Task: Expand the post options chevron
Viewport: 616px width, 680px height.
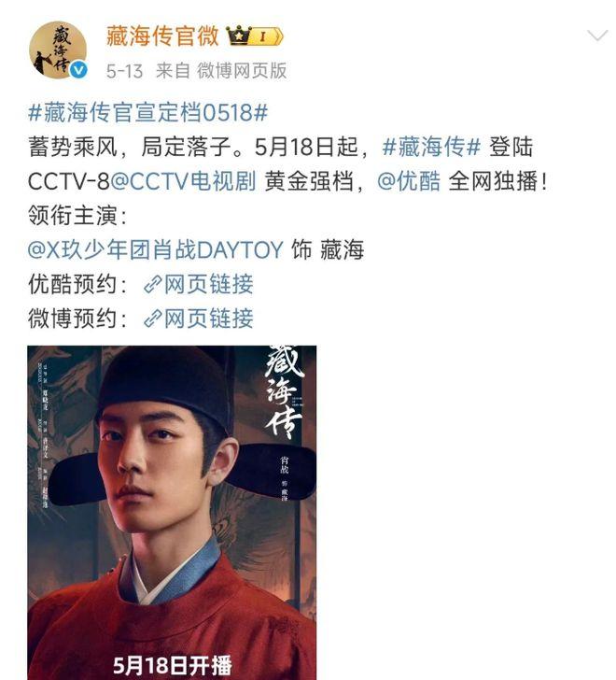Action: (x=597, y=35)
